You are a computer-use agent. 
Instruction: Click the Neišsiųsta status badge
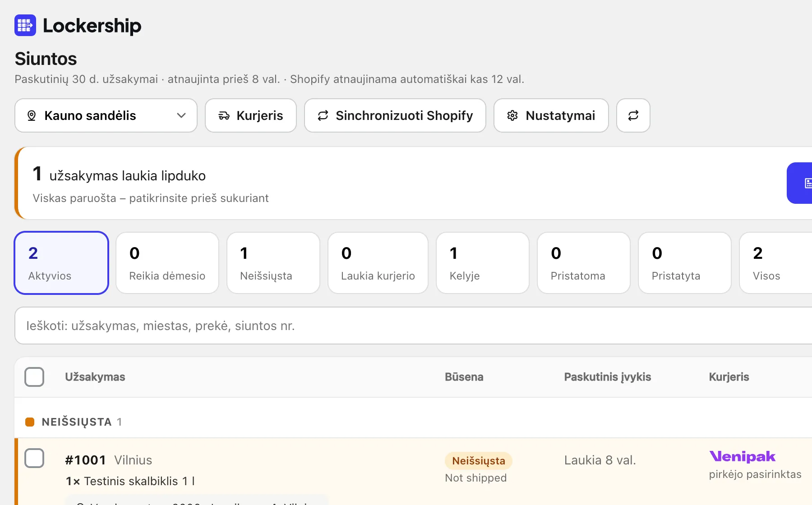(x=479, y=461)
